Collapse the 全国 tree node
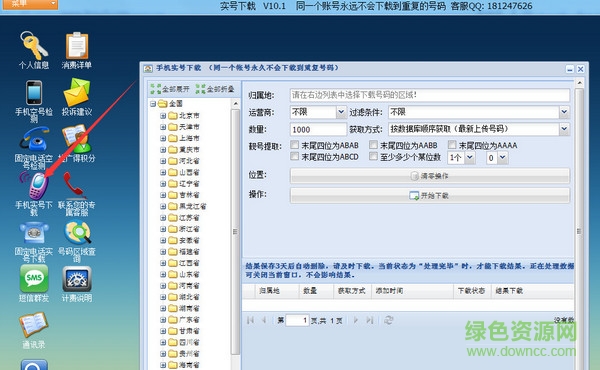 pos(153,104)
